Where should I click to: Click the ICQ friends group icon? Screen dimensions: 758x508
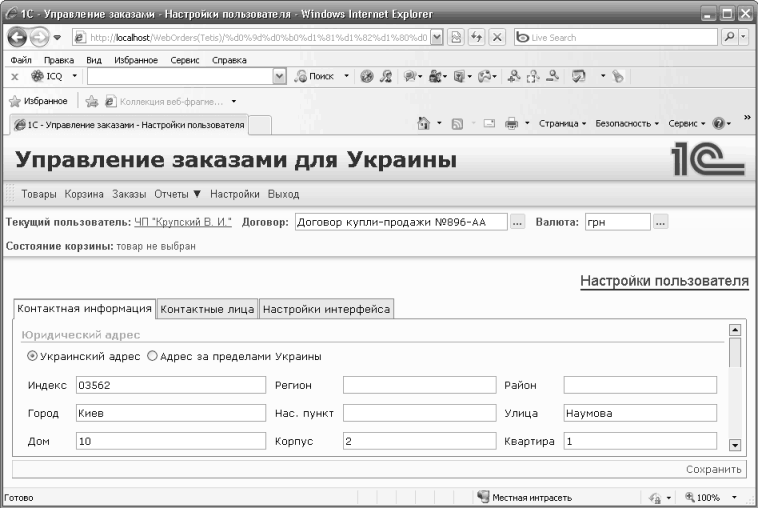point(435,76)
